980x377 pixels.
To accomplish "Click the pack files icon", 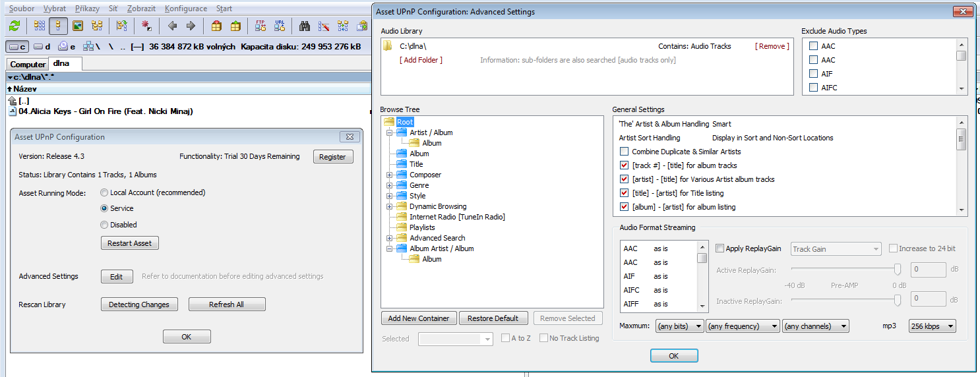I will [216, 26].
